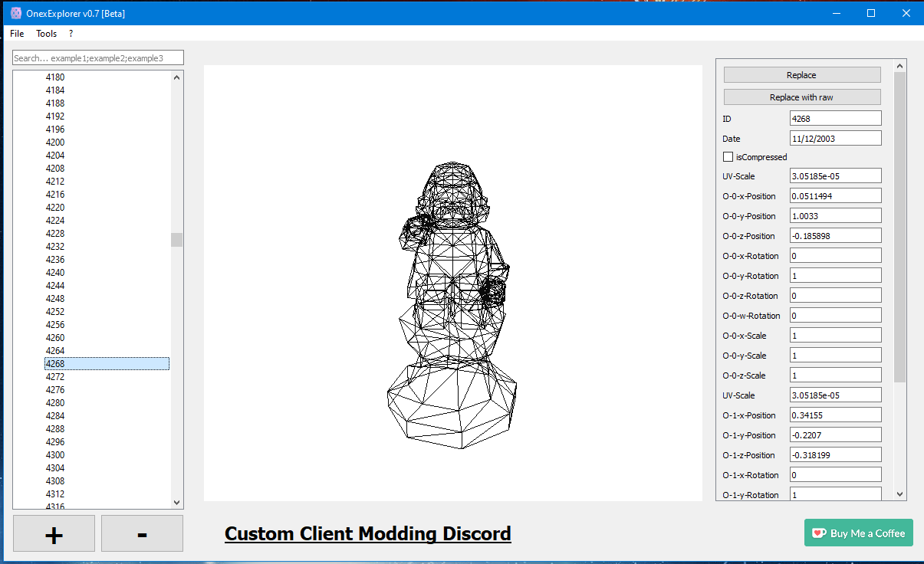Screen dimensions: 924x564
Task: Click the search box above the list
Action: [x=98, y=58]
